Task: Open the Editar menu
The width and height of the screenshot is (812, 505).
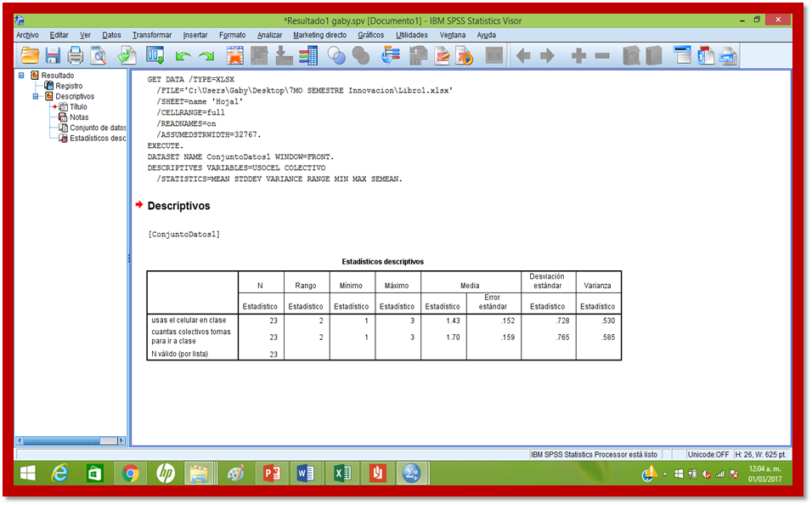Action: (x=59, y=35)
